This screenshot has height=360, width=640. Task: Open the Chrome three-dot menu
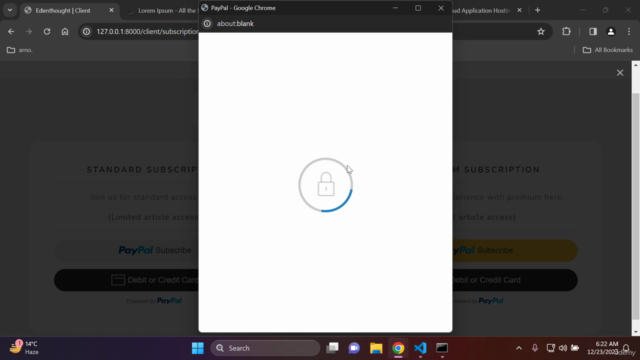pyautogui.click(x=629, y=31)
